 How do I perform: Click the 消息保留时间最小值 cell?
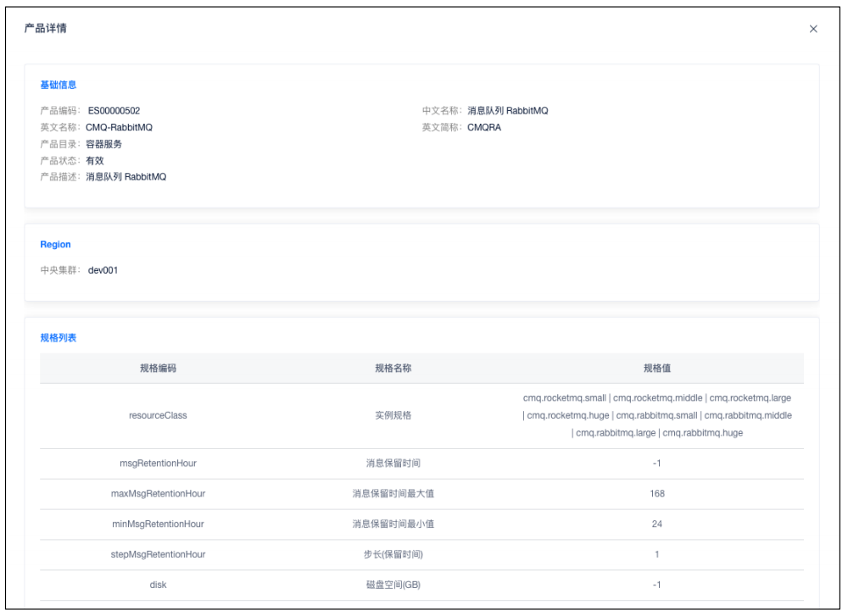[x=393, y=524]
